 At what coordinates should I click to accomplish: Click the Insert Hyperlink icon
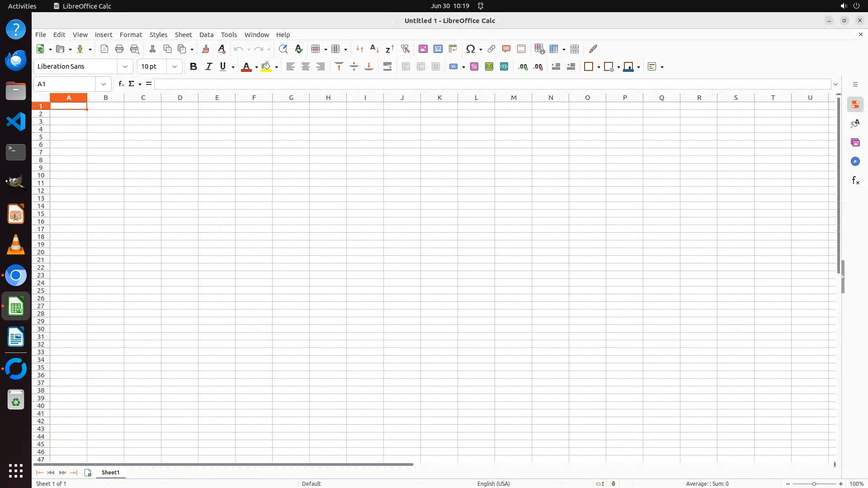[x=491, y=49]
